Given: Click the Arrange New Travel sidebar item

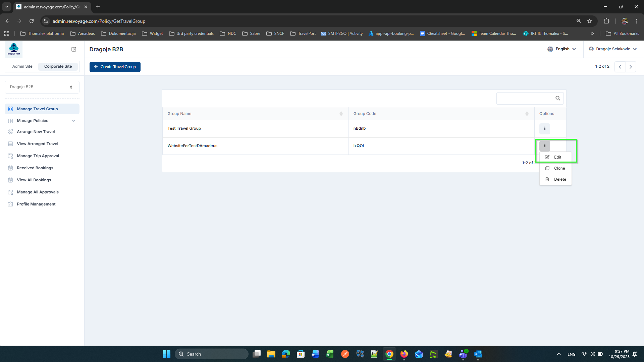Looking at the screenshot, I should pos(36,132).
